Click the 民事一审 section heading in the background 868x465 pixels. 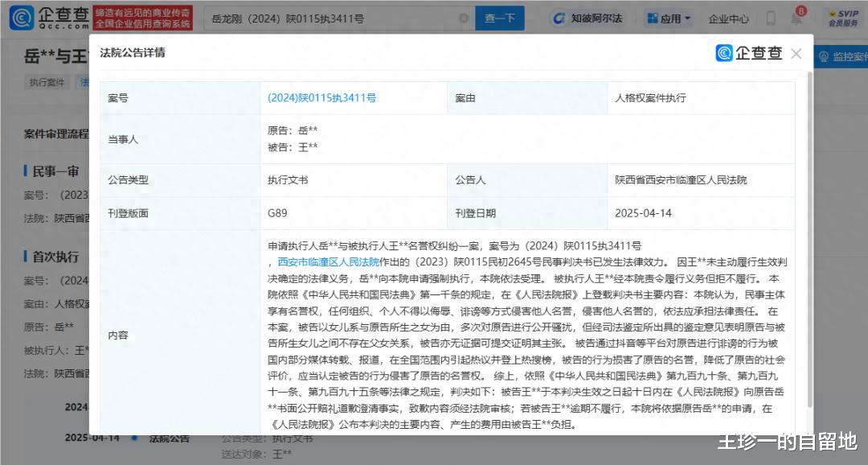[55, 172]
